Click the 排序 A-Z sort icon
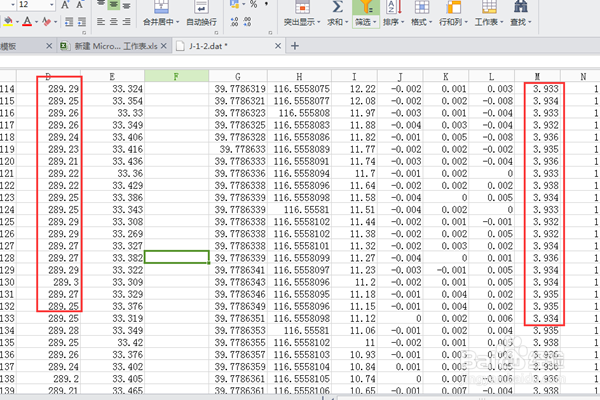The height and width of the screenshot is (400, 600). coord(394,7)
